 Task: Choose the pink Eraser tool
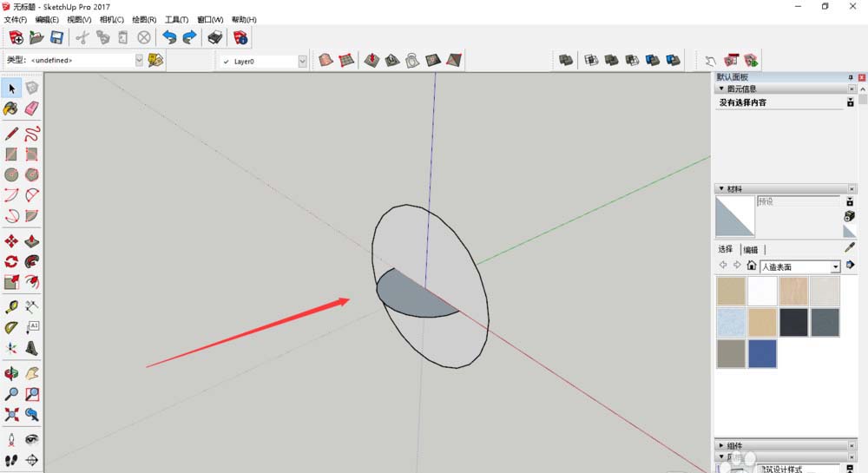click(31, 108)
